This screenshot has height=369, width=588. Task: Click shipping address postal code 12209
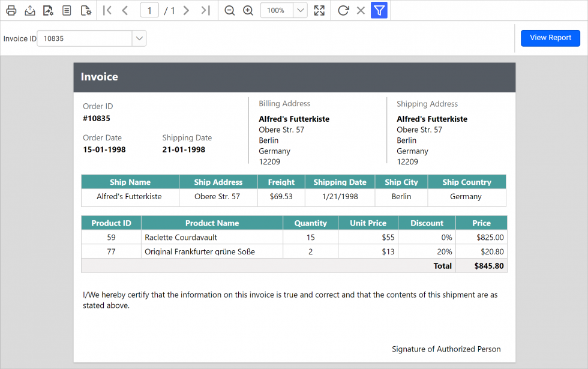coord(407,161)
